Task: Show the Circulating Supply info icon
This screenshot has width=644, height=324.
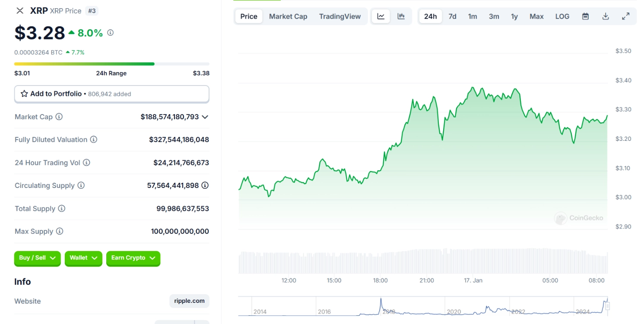Action: pos(81,185)
